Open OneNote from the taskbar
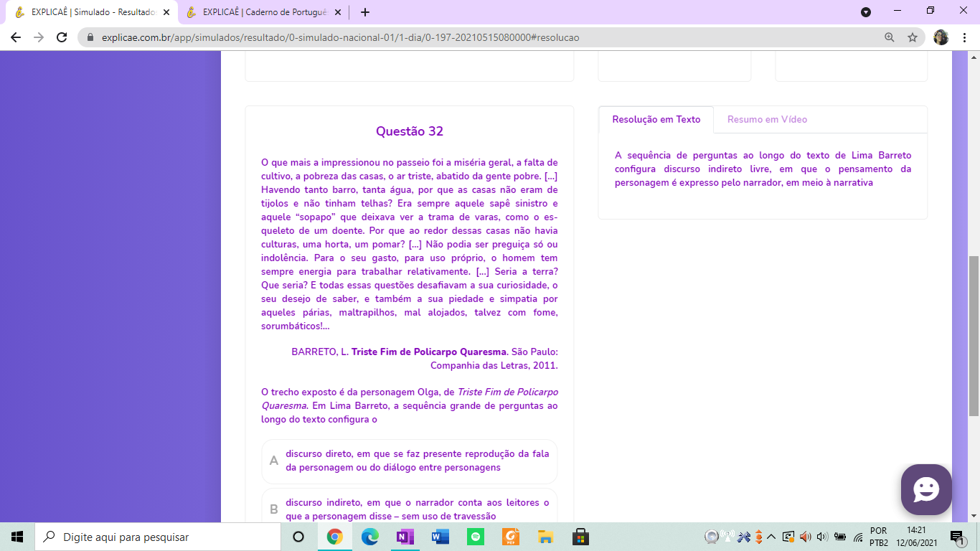 tap(405, 537)
